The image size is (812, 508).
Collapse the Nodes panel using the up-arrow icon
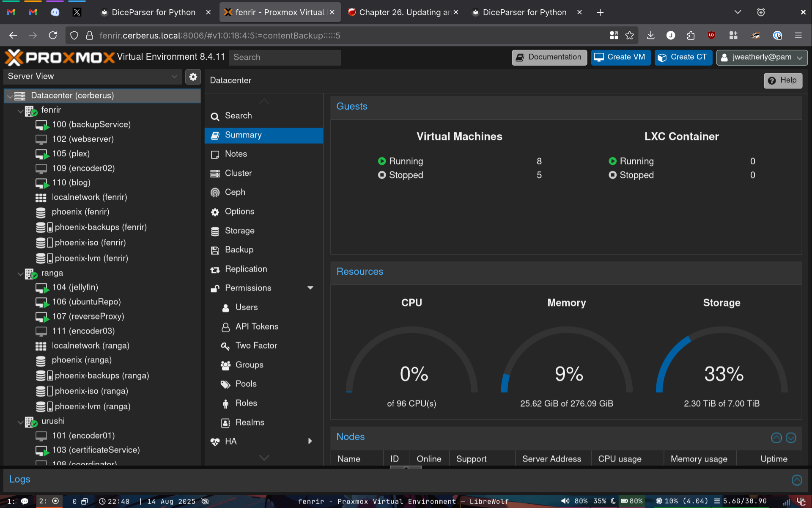(776, 438)
